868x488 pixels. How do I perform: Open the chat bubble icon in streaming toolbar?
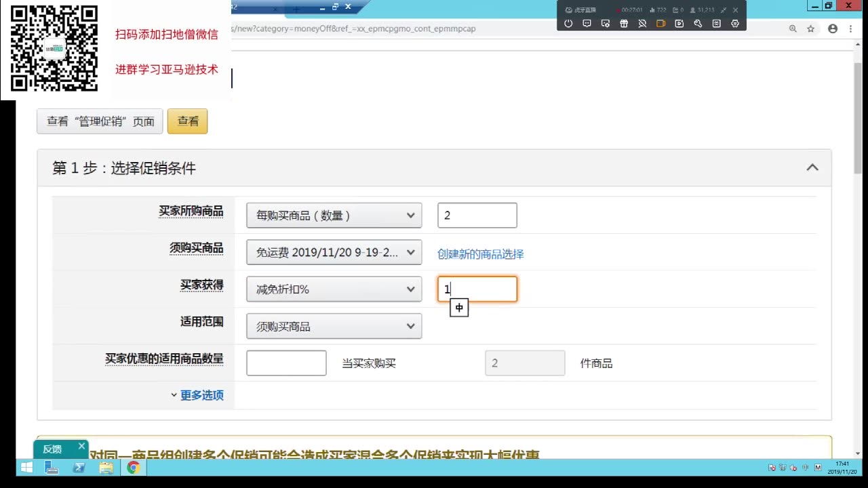pyautogui.click(x=587, y=23)
